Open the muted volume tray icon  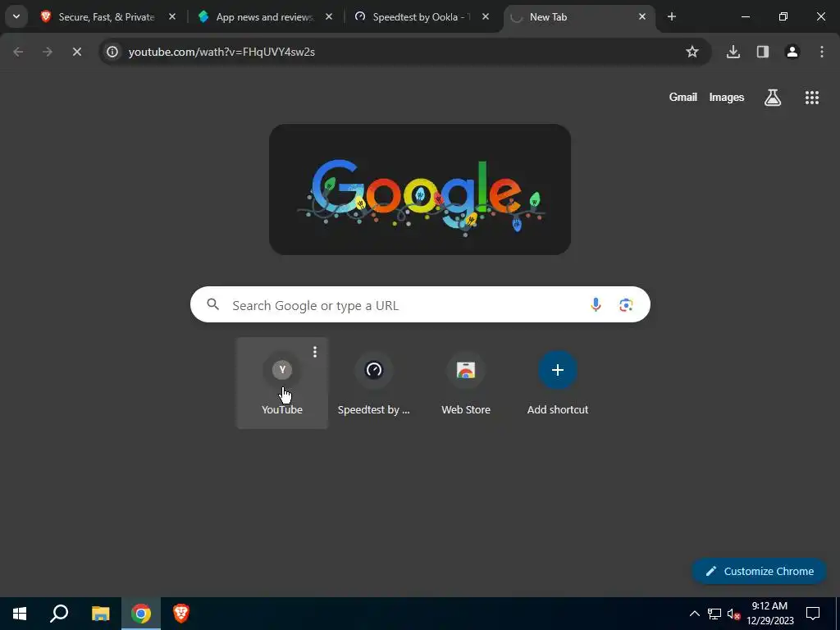click(x=733, y=614)
